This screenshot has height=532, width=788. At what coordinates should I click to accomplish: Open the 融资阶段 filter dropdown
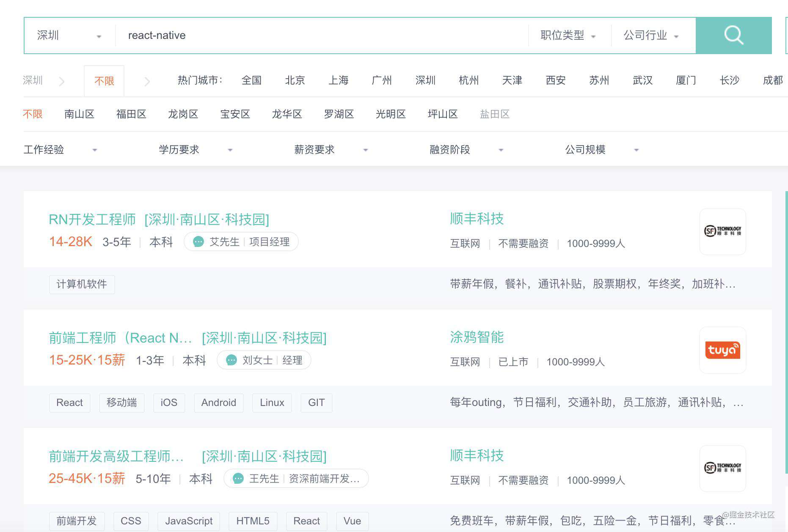point(466,150)
